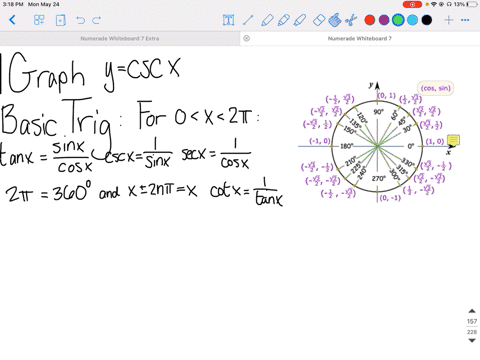Choose the purple ink color
The image size is (480, 360).
(x=384, y=20)
